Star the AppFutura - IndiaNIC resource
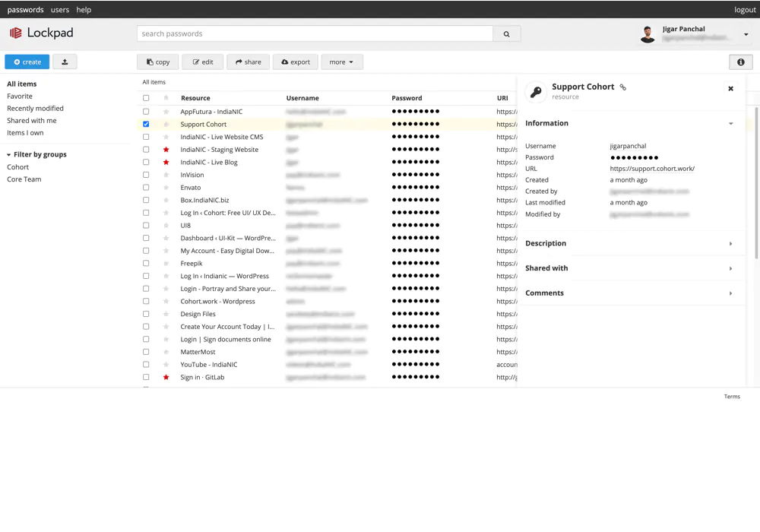The height and width of the screenshot is (532, 760). [x=166, y=112]
